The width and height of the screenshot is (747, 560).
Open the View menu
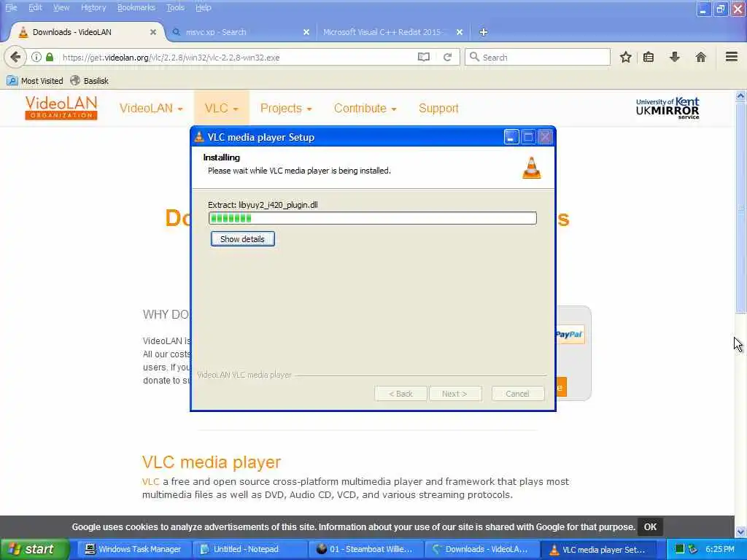point(61,7)
